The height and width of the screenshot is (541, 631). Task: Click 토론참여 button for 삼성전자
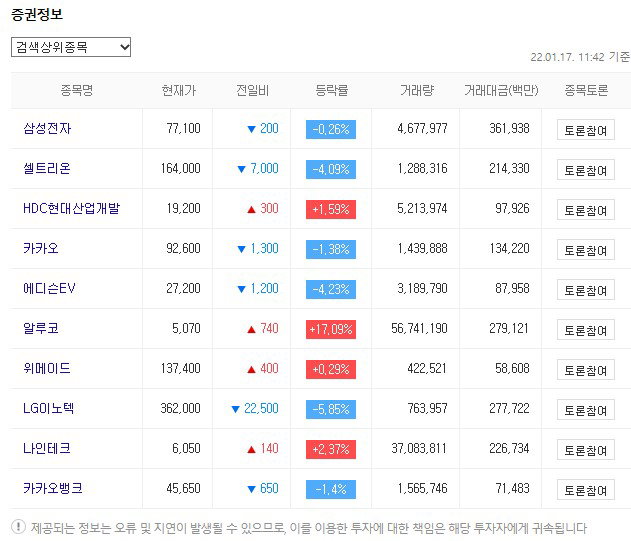point(586,130)
